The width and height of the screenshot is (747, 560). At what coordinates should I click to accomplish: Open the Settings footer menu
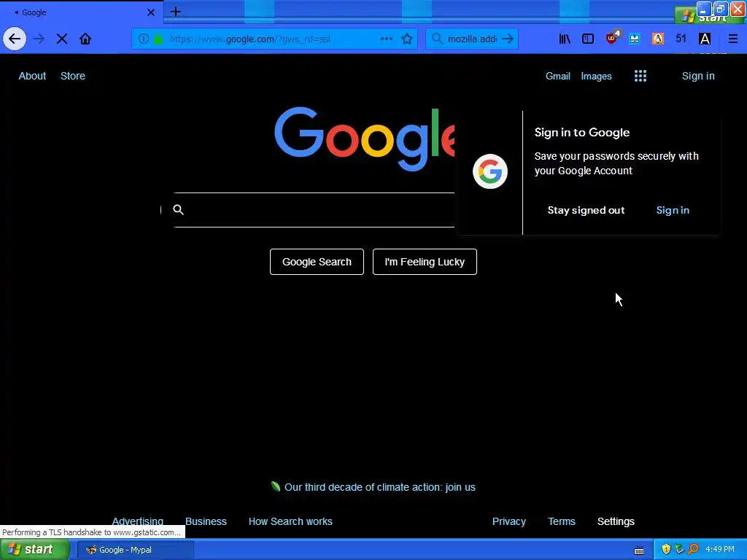(x=616, y=521)
